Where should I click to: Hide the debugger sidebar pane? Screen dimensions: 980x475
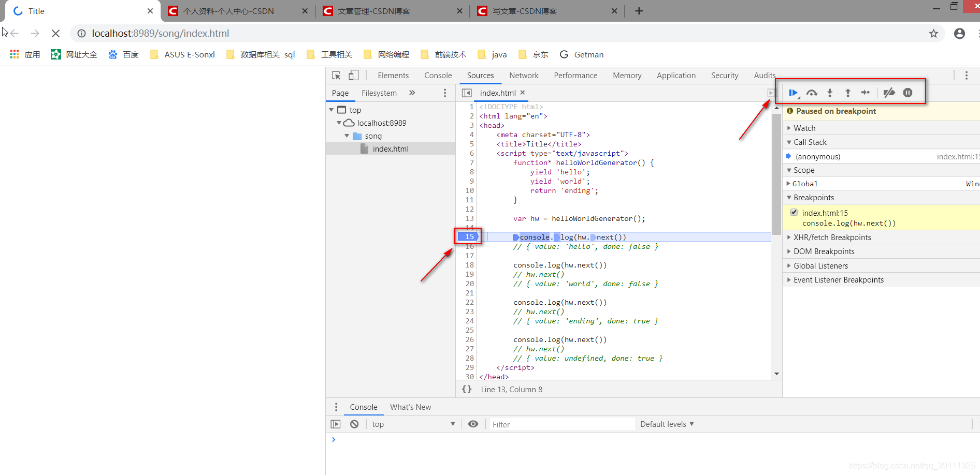pyautogui.click(x=771, y=93)
